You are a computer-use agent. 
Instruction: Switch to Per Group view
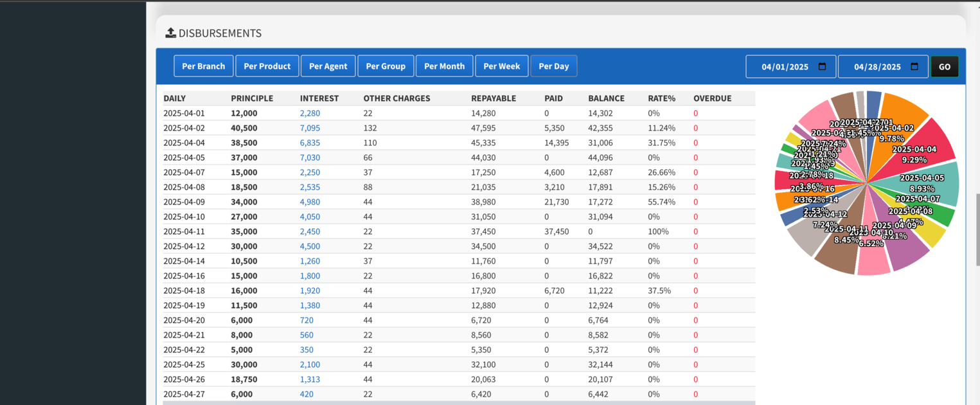(x=386, y=66)
